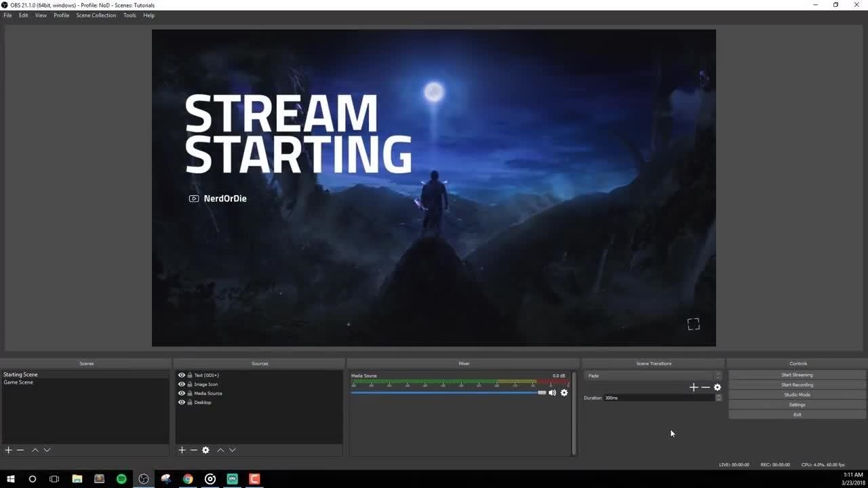
Task: Adjust the Duration spinner arrows
Action: (x=718, y=398)
